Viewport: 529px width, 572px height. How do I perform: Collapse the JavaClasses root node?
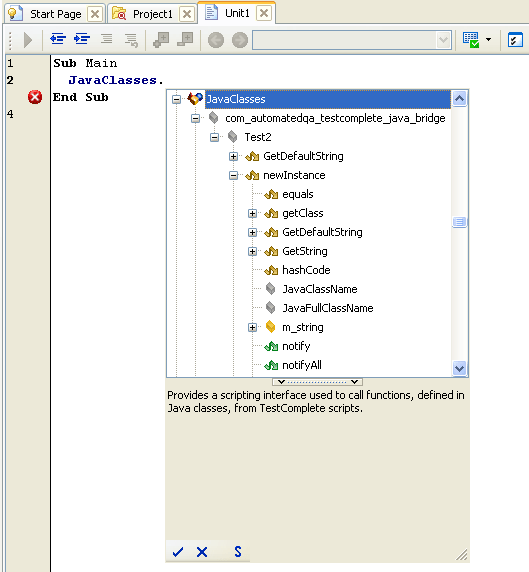click(176, 99)
